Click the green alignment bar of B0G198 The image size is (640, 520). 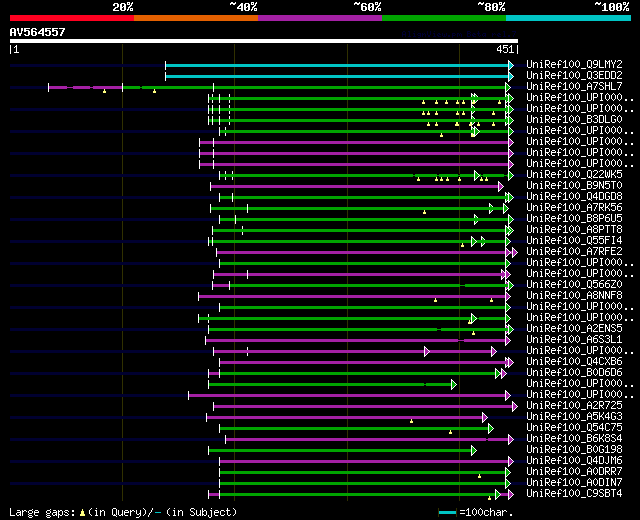point(340,451)
